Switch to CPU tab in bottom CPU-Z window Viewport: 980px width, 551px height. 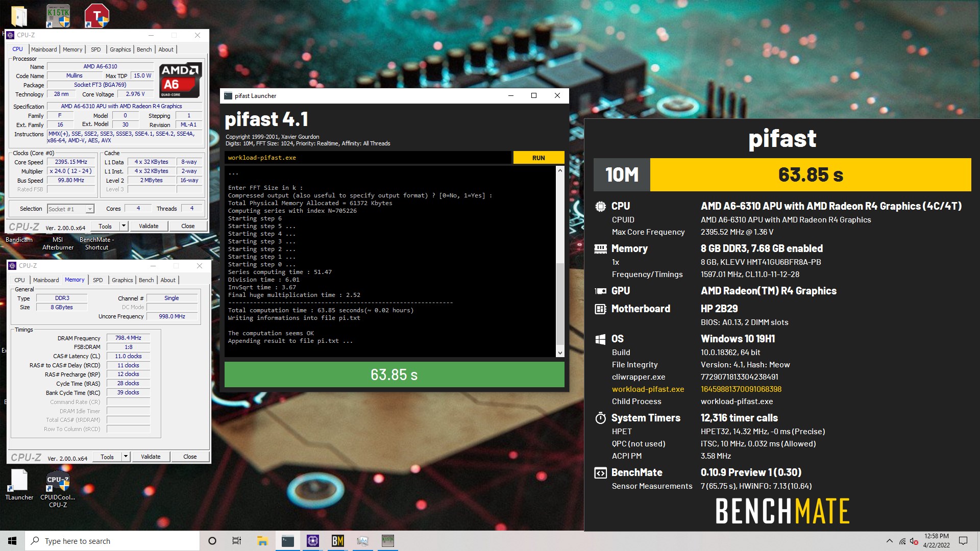(19, 280)
